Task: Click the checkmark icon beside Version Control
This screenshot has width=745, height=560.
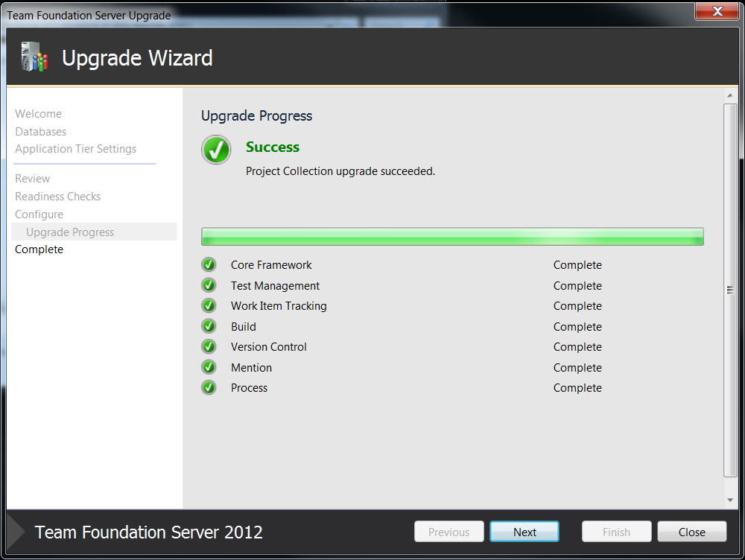Action: click(209, 346)
